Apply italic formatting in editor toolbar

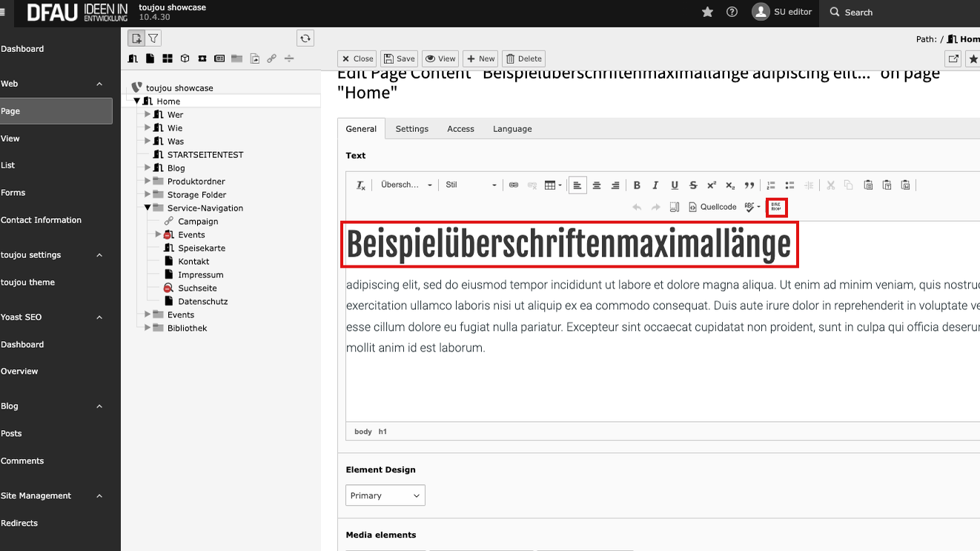pos(655,185)
